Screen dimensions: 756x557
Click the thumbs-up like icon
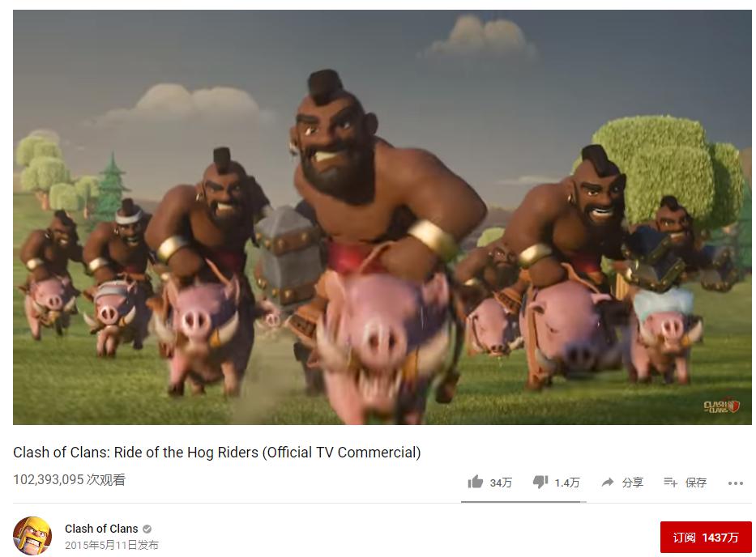click(475, 482)
